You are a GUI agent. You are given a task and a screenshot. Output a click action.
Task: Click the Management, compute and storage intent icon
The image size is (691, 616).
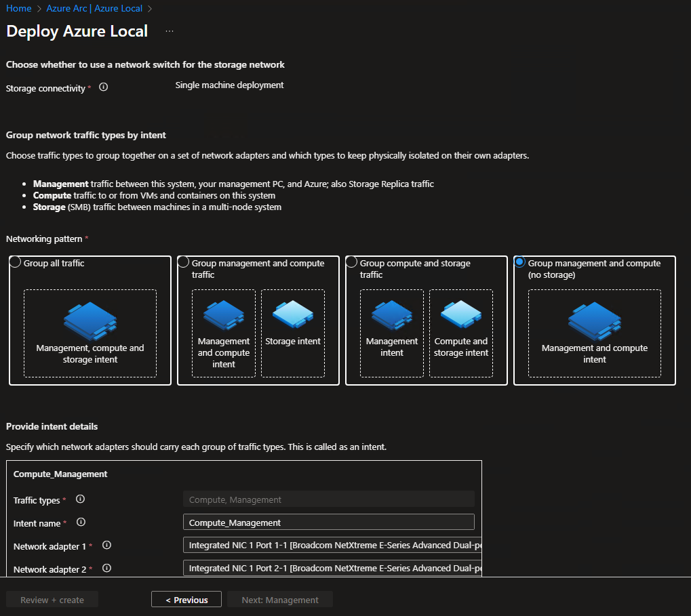click(x=90, y=321)
